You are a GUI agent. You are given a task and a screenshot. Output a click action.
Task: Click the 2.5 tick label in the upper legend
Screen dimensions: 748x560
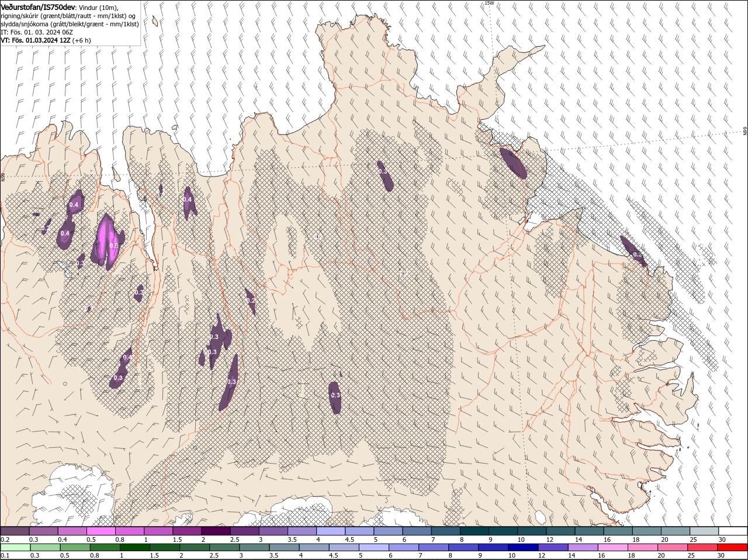pos(234,539)
